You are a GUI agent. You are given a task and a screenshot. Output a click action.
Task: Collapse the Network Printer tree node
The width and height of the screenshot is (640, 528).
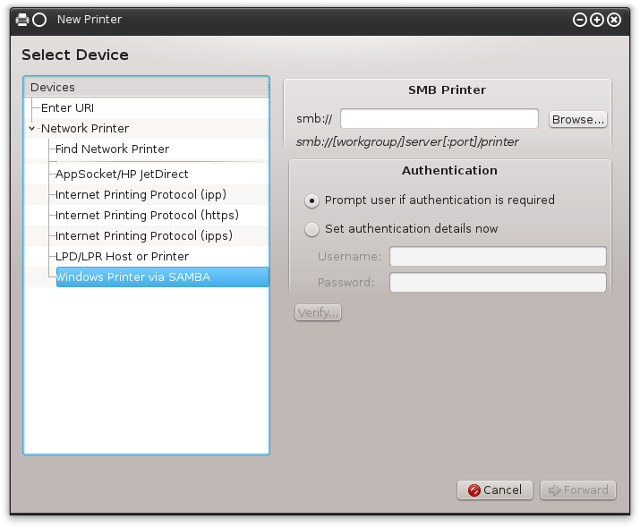[x=32, y=129]
